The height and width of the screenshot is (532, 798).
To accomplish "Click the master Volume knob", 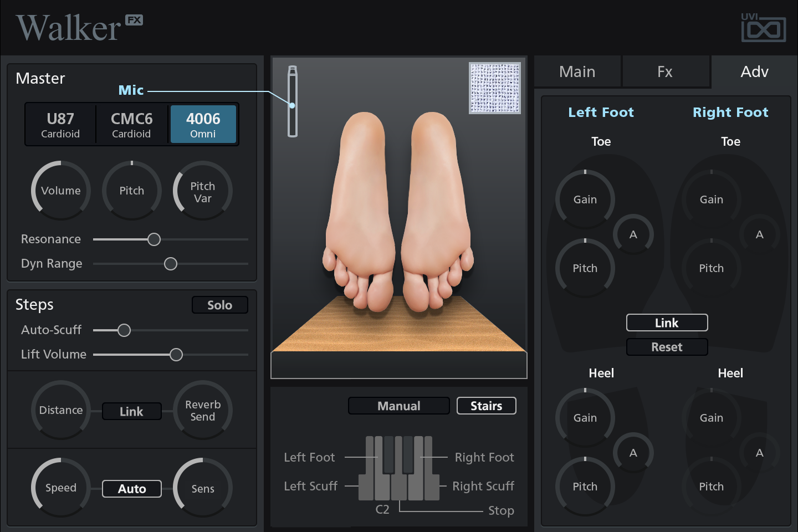I will coord(61,191).
